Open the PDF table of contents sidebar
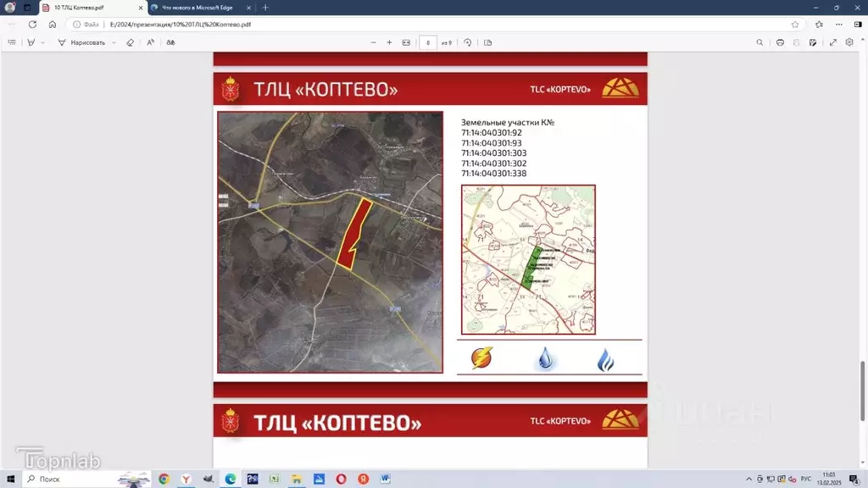This screenshot has height=488, width=868. pos(12,42)
